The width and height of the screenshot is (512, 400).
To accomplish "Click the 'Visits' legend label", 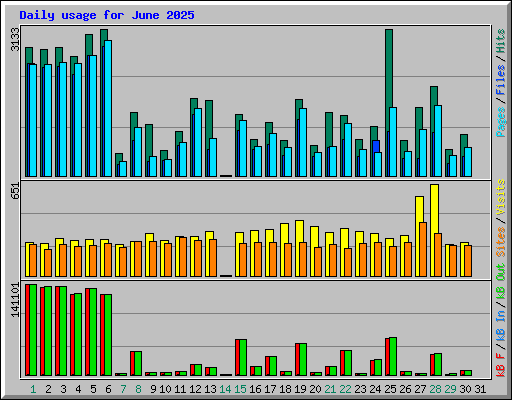I will click(x=501, y=197).
